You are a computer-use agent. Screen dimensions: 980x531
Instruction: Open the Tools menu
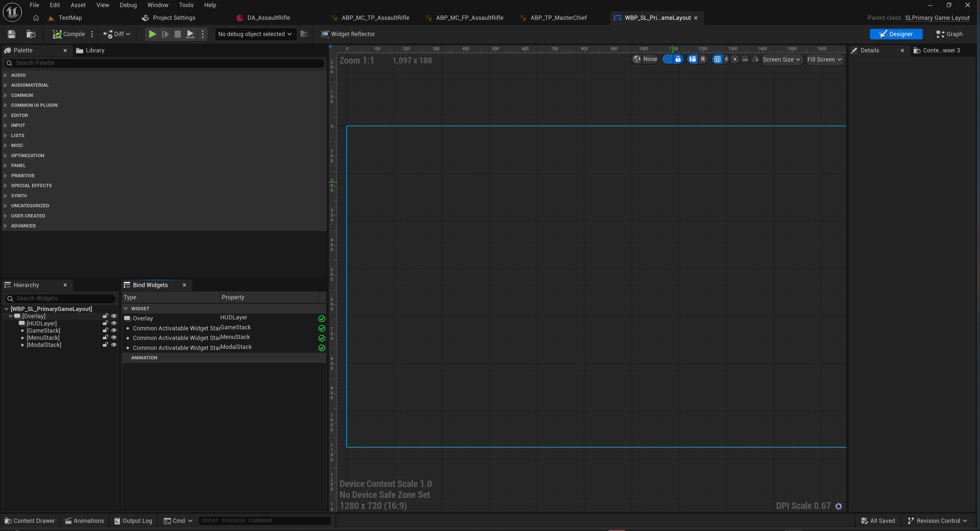(186, 5)
